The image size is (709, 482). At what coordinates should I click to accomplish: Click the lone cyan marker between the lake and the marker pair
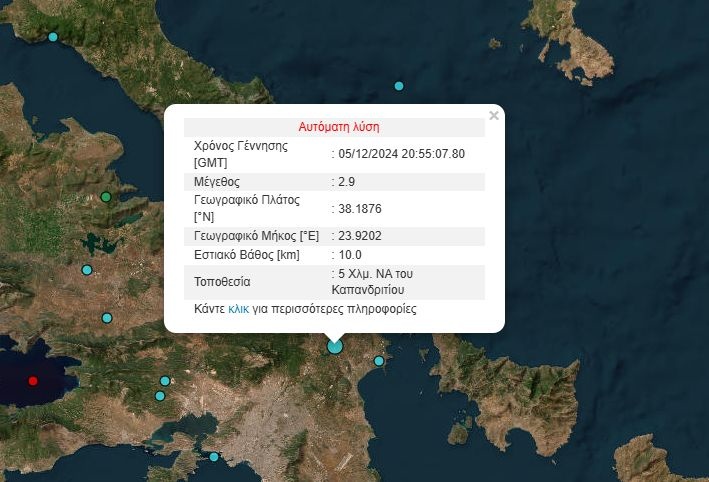(107, 318)
